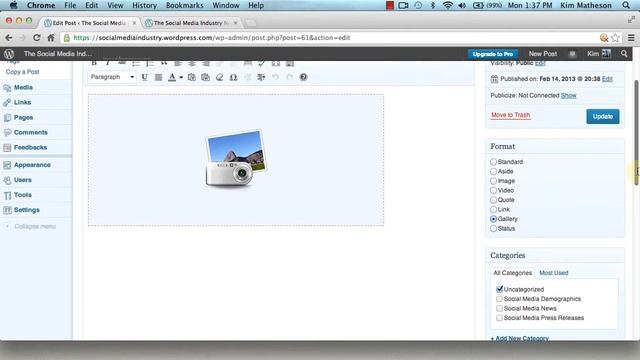Click the browser back arrow
Image resolution: width=640 pixels, height=360 pixels.
point(9,38)
